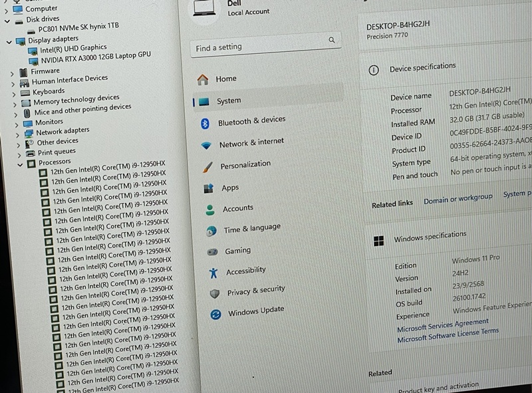This screenshot has width=532, height=393.
Task: Collapse the Display adapters node
Action: click(x=9, y=41)
